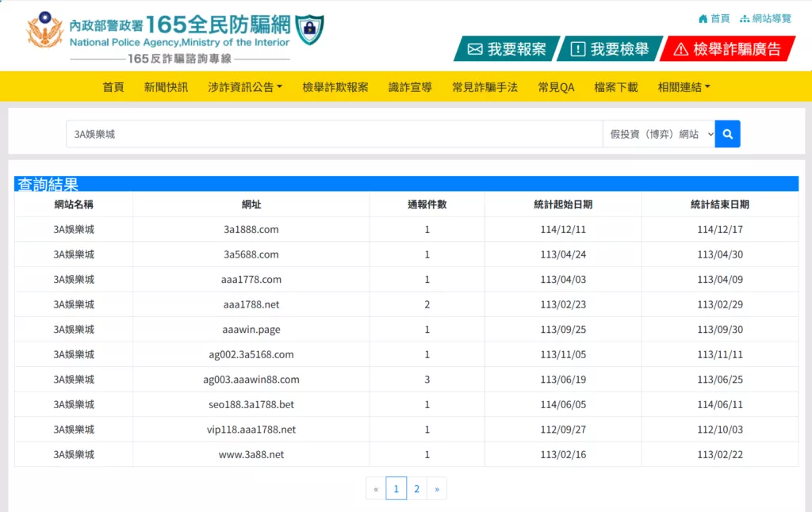This screenshot has height=512, width=812.
Task: Click the next page » arrow
Action: pos(437,489)
